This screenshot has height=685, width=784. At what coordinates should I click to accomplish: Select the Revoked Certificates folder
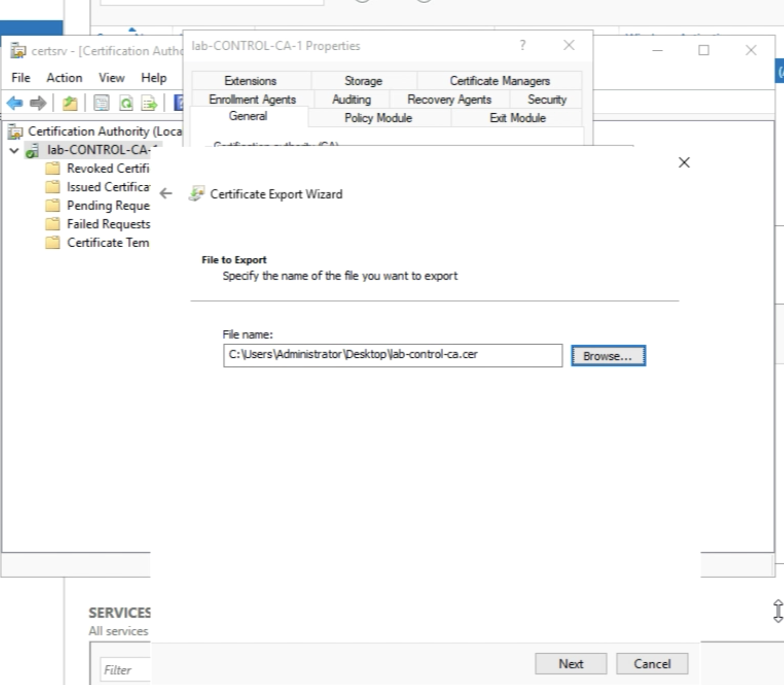pos(107,168)
